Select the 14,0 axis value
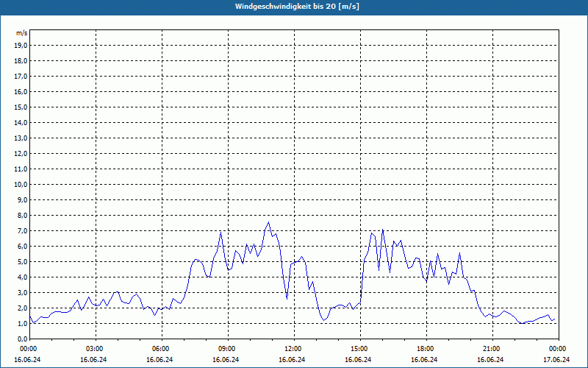 (x=21, y=123)
